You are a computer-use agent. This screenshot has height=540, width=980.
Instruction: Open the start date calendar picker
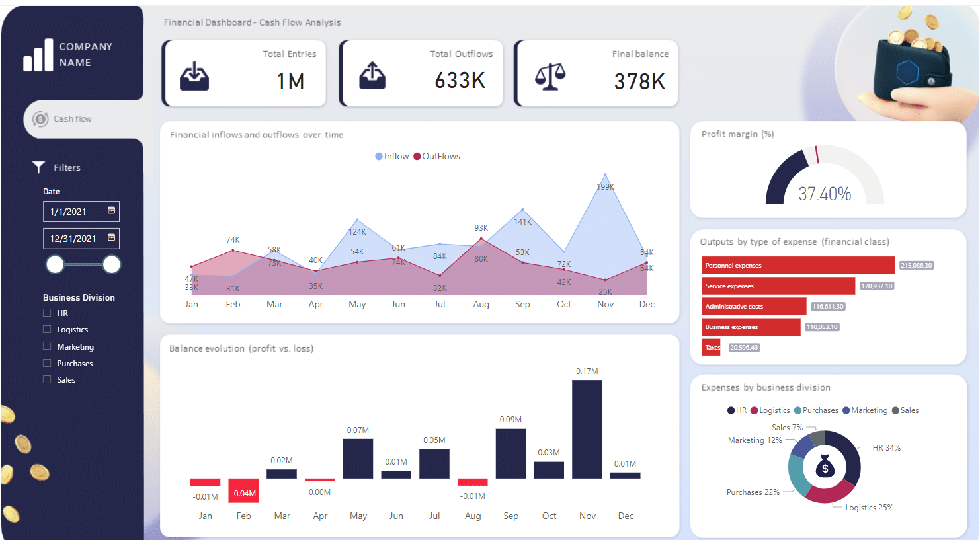pyautogui.click(x=111, y=212)
